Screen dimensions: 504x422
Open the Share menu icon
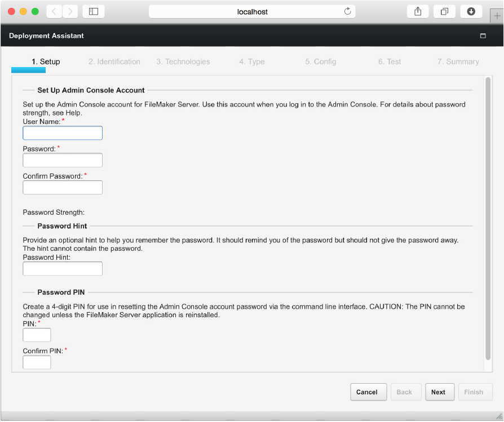(x=418, y=11)
